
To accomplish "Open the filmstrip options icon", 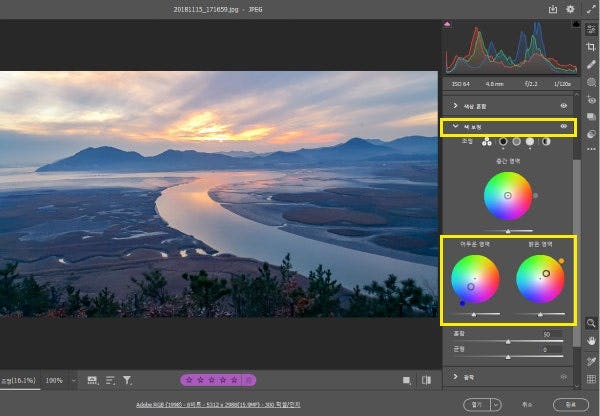I will coord(92,380).
